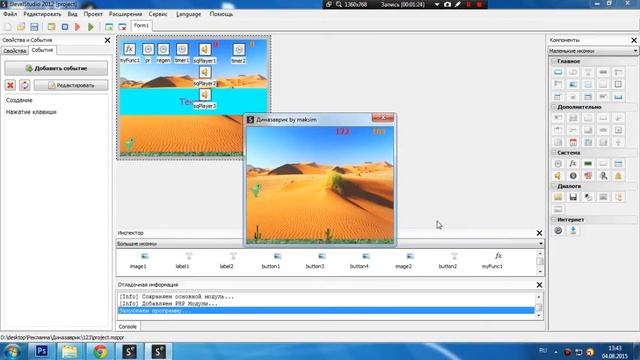Open the Маленькие иконки components dropdown

tap(593, 51)
